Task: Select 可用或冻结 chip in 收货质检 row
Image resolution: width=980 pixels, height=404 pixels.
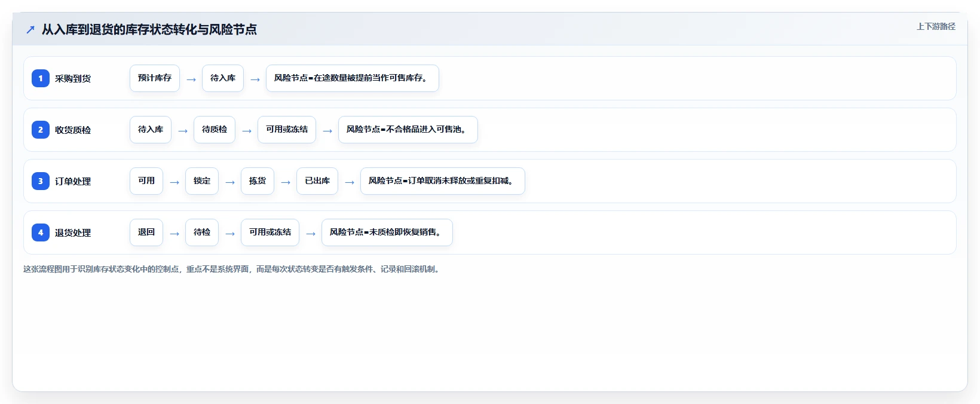Action: click(287, 130)
